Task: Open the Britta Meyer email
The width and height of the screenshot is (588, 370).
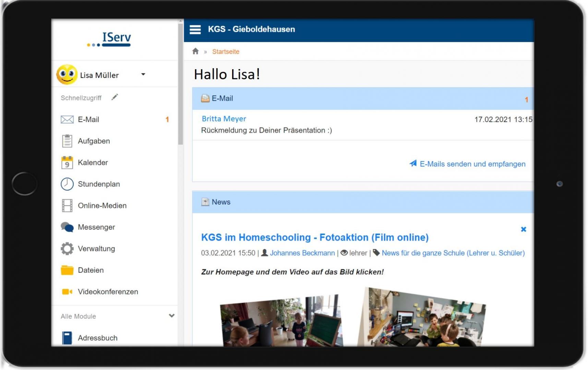Action: tap(224, 119)
